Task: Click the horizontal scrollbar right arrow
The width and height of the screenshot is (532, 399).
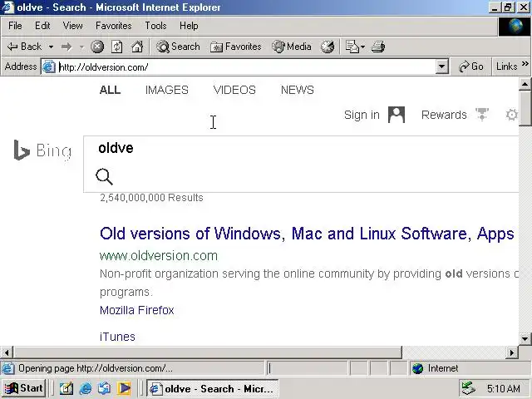Action: point(511,352)
